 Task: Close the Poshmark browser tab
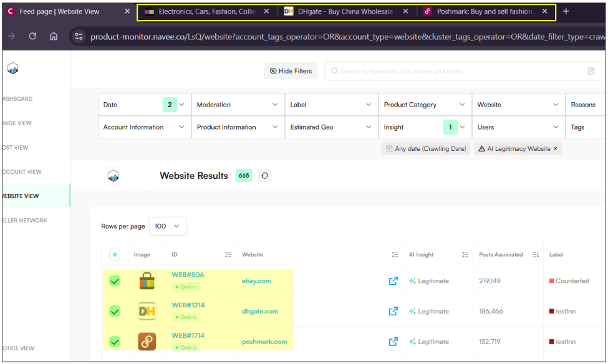[x=545, y=11]
